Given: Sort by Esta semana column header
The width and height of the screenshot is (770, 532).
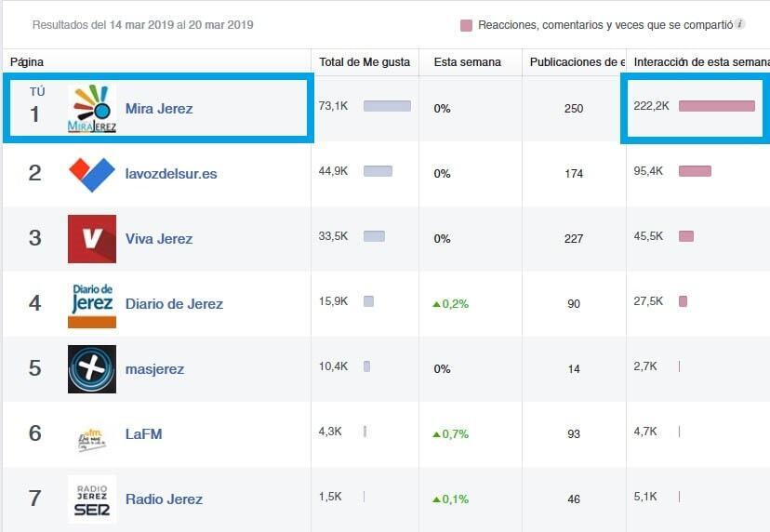Looking at the screenshot, I should pos(467,62).
